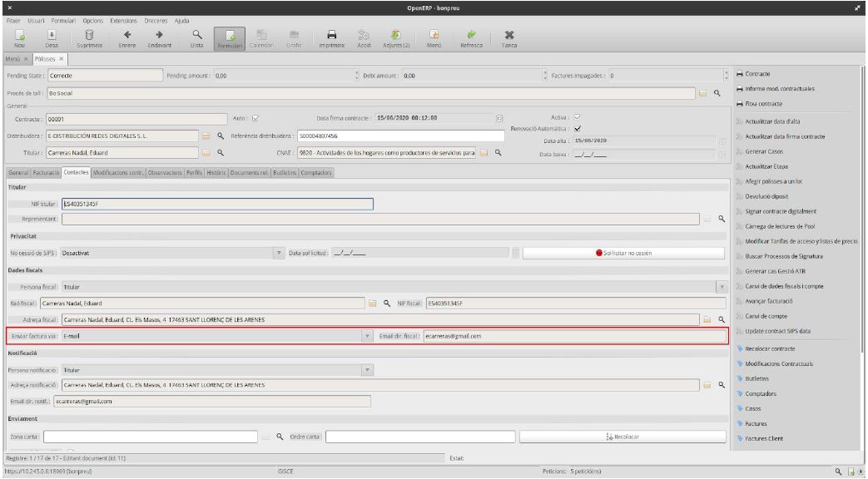
Task: Toggle the Auto checkbox
Action: coord(255,118)
